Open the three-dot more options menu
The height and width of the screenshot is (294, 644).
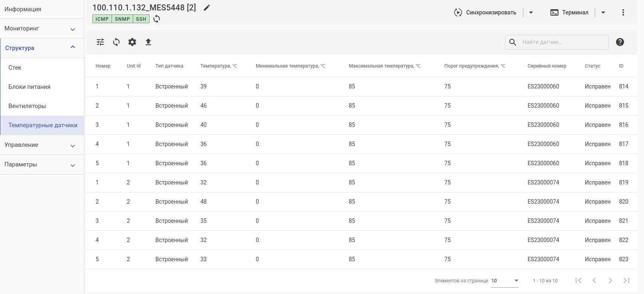click(x=623, y=12)
